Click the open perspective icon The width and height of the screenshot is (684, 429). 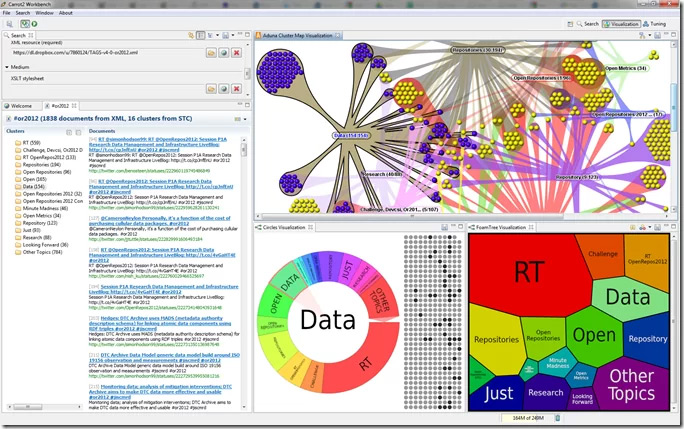(570, 24)
